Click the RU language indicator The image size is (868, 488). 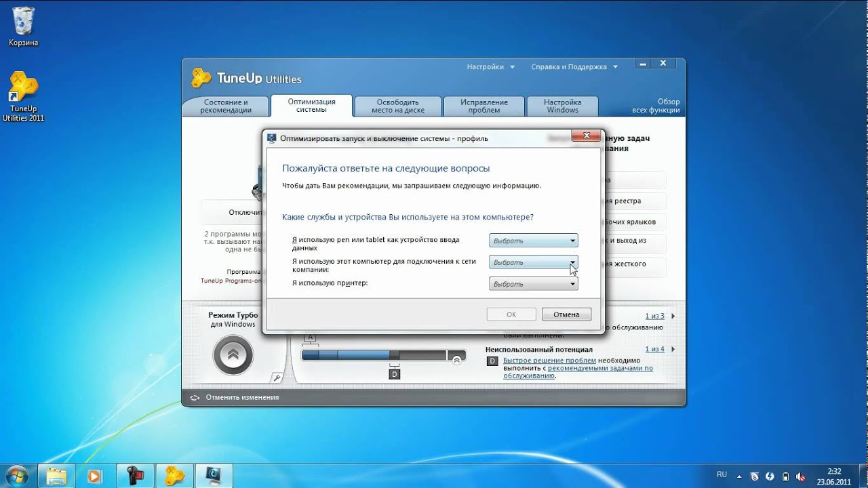tap(722, 475)
